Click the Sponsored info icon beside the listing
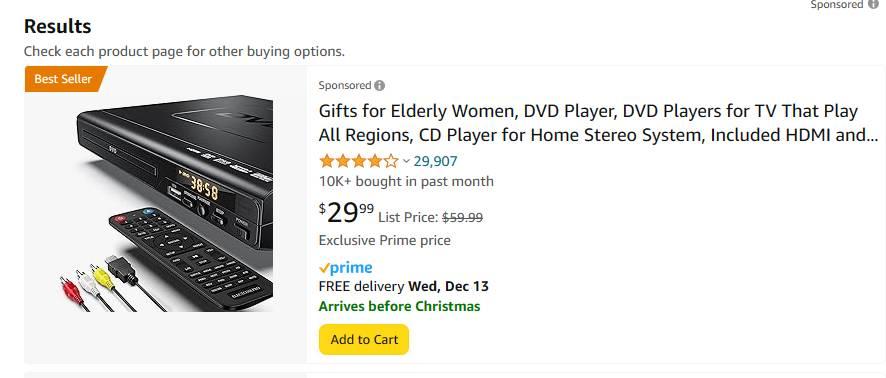 (380, 86)
